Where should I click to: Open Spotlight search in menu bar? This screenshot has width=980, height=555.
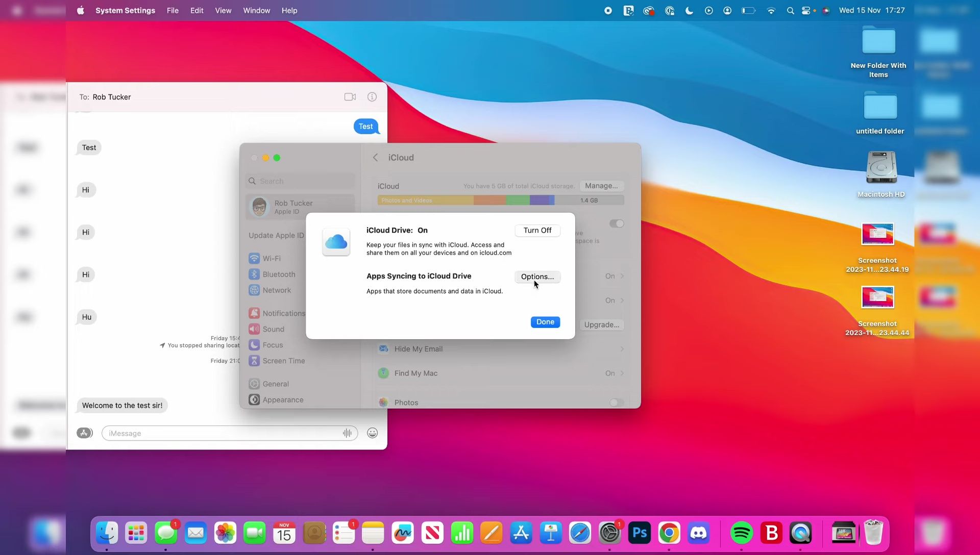[790, 10]
